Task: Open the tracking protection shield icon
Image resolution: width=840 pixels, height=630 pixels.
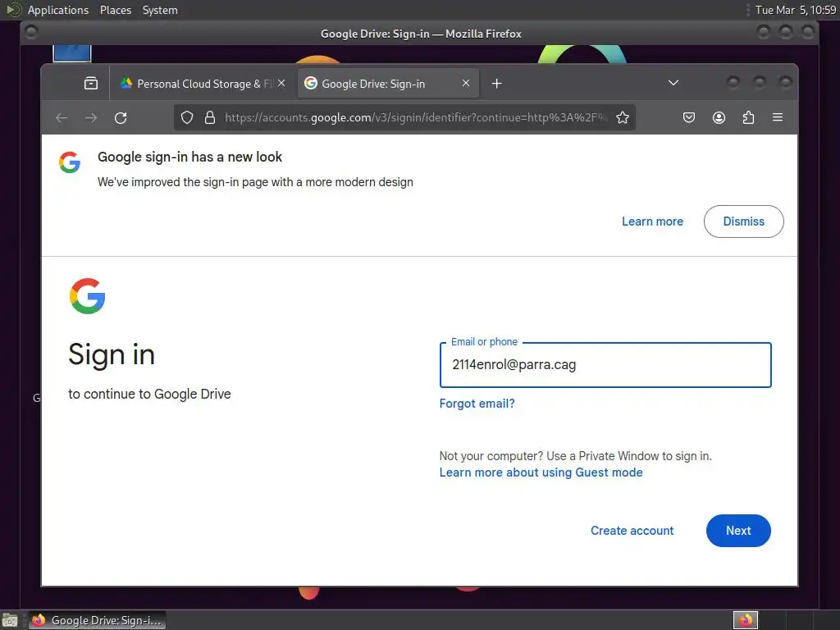Action: [x=187, y=117]
